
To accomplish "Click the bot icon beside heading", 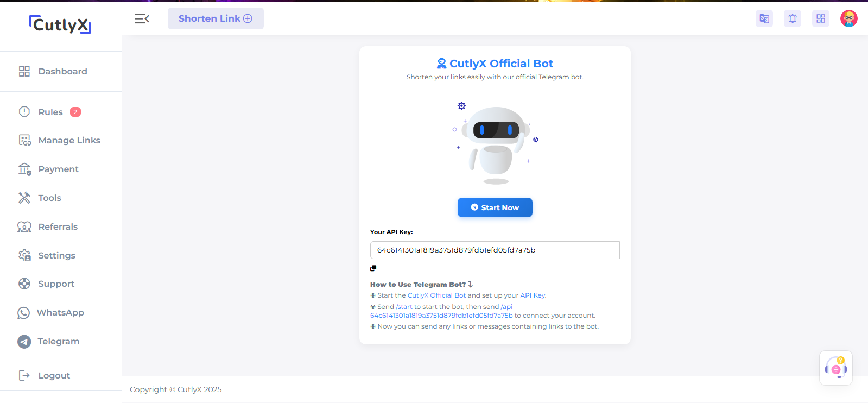I will tap(442, 64).
